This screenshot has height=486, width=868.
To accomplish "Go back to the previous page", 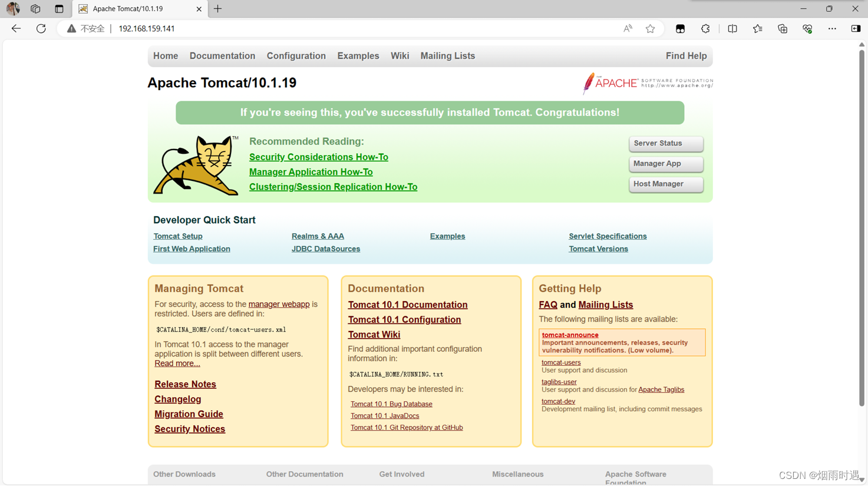I will [x=16, y=28].
